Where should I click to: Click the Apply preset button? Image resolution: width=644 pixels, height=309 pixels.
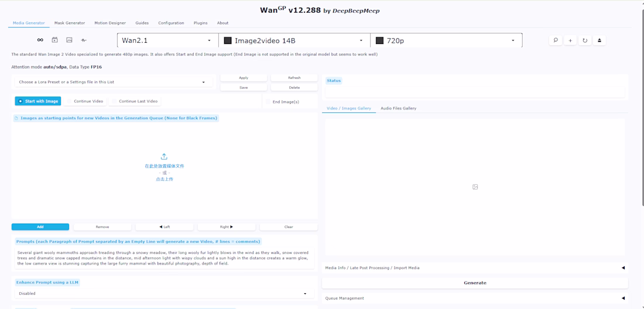coord(244,78)
